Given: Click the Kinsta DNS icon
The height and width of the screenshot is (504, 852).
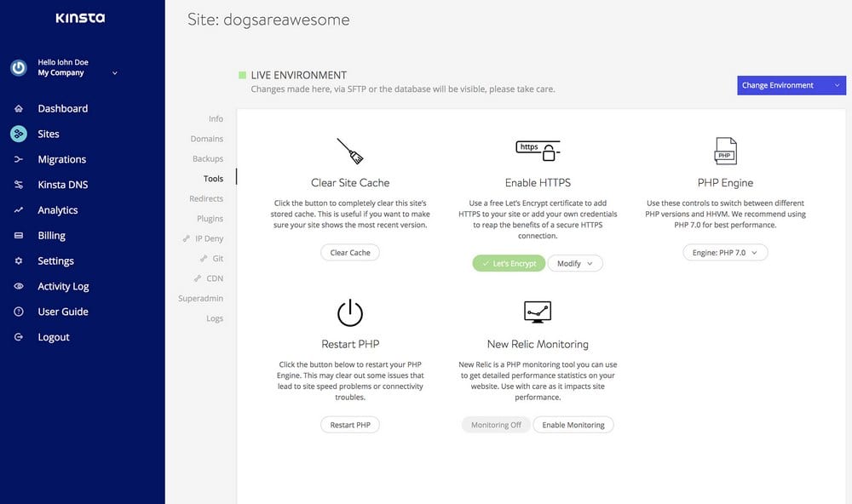Looking at the screenshot, I should (19, 185).
